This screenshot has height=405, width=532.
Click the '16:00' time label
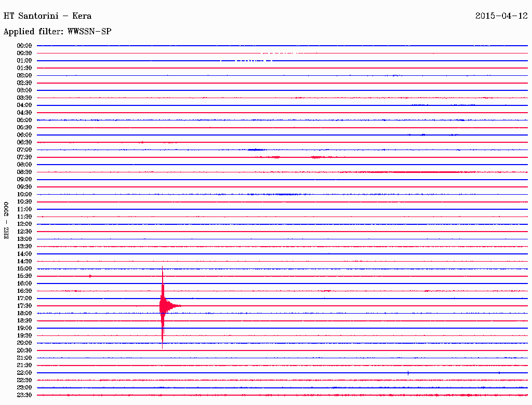point(24,283)
